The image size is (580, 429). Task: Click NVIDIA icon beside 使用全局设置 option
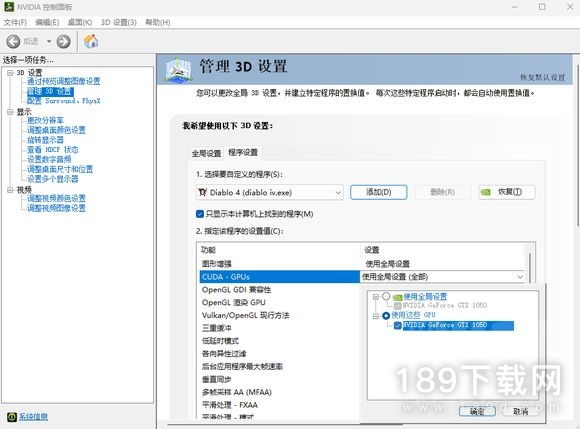(x=397, y=297)
